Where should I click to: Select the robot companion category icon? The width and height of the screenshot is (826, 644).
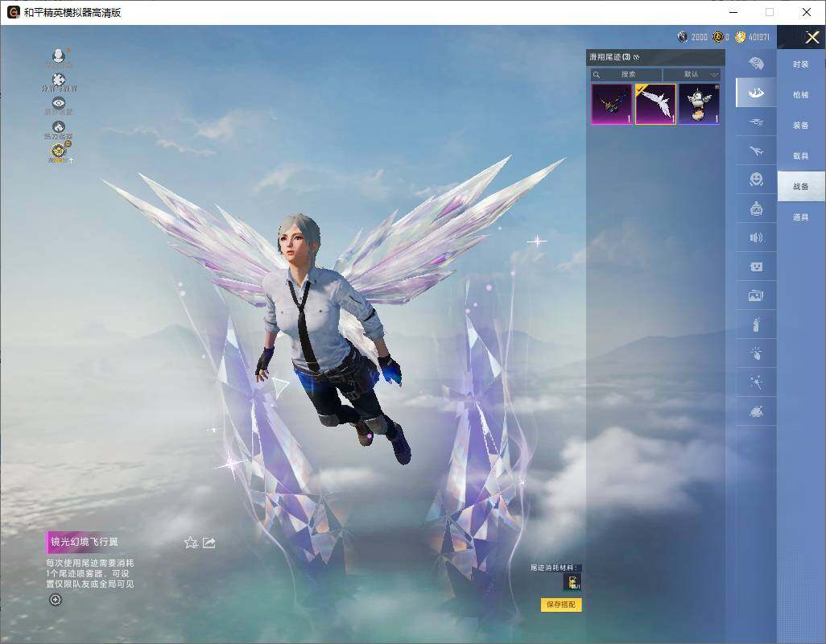[x=757, y=209]
